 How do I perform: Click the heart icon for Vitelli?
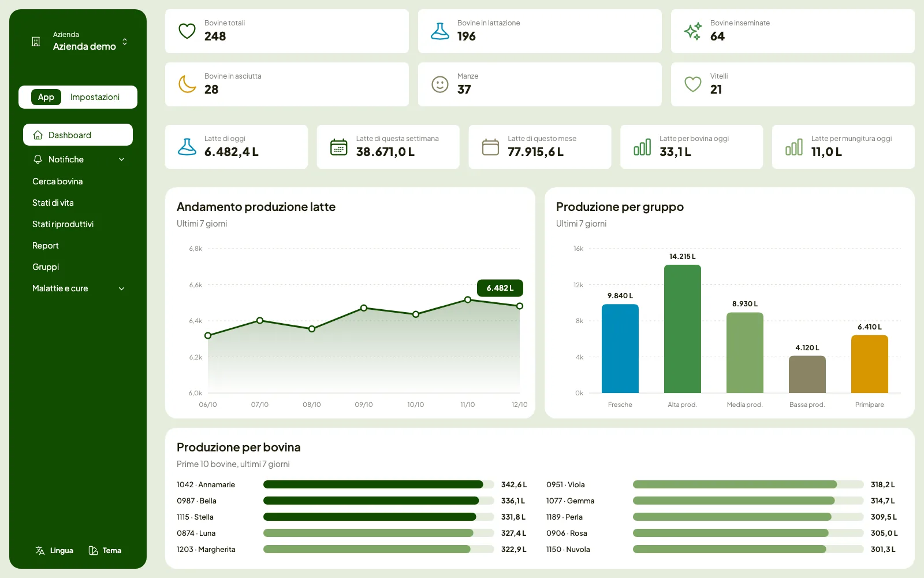pyautogui.click(x=693, y=84)
